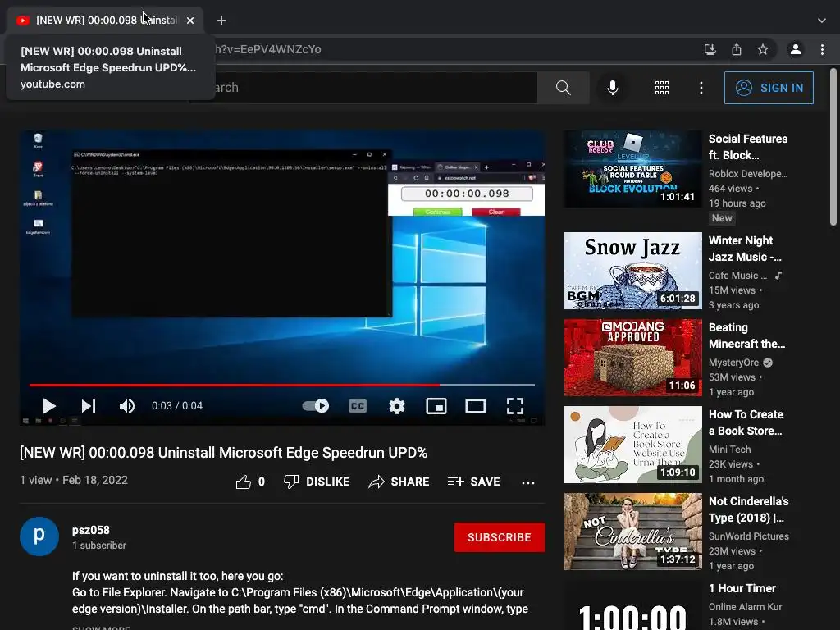Open Not Cinderella's Type (2018) title
The width and height of the screenshot is (840, 630).
(748, 509)
